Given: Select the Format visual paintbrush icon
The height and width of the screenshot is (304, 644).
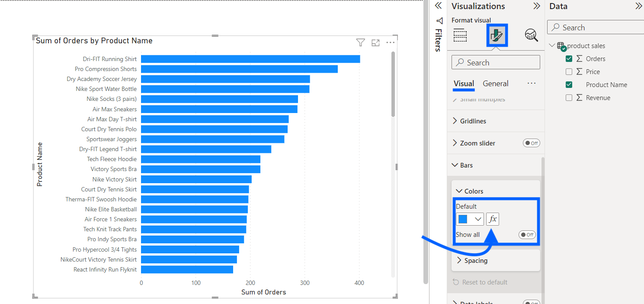Looking at the screenshot, I should [x=497, y=35].
